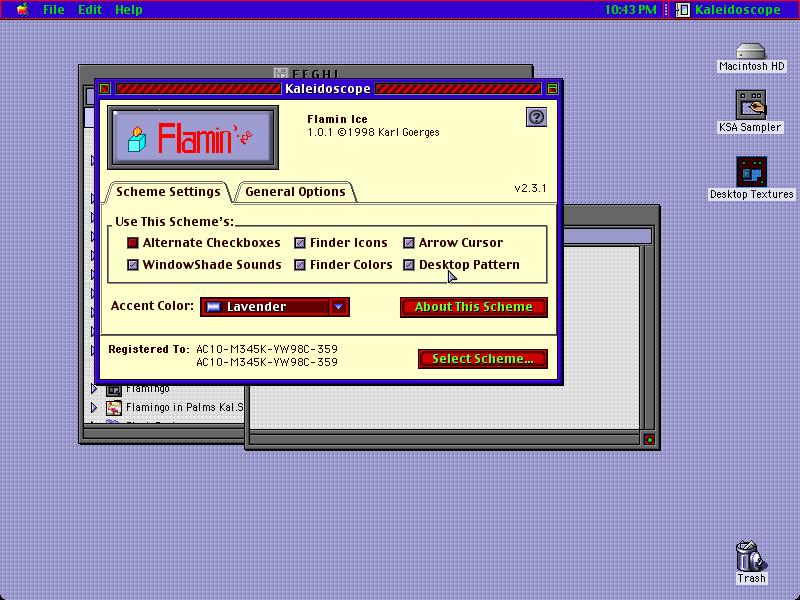Viewport: 800px width, 600px height.
Task: Click the Select Scheme... button
Action: pyautogui.click(x=483, y=359)
